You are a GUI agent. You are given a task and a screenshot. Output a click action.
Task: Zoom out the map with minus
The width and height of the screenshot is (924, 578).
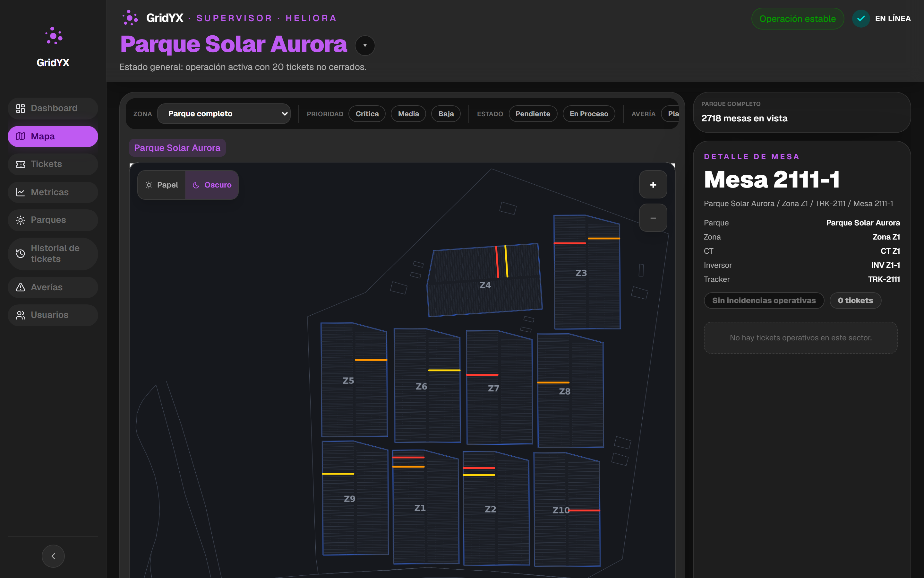coord(653,218)
